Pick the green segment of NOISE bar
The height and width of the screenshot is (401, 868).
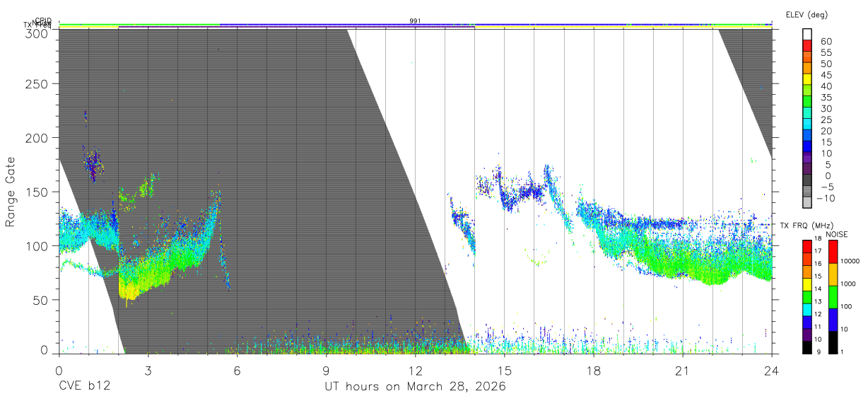(x=832, y=296)
